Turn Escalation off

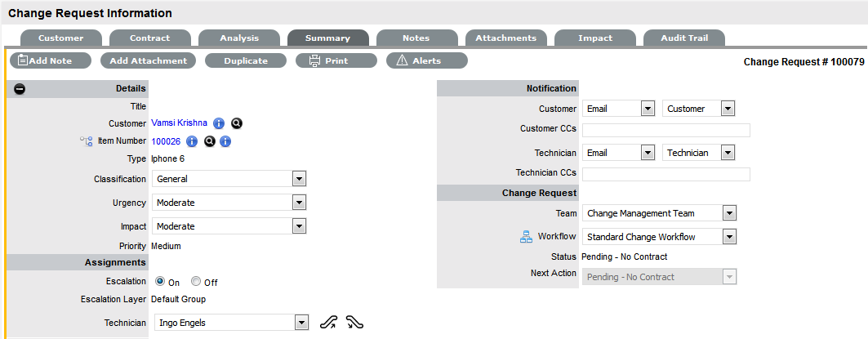tap(196, 282)
